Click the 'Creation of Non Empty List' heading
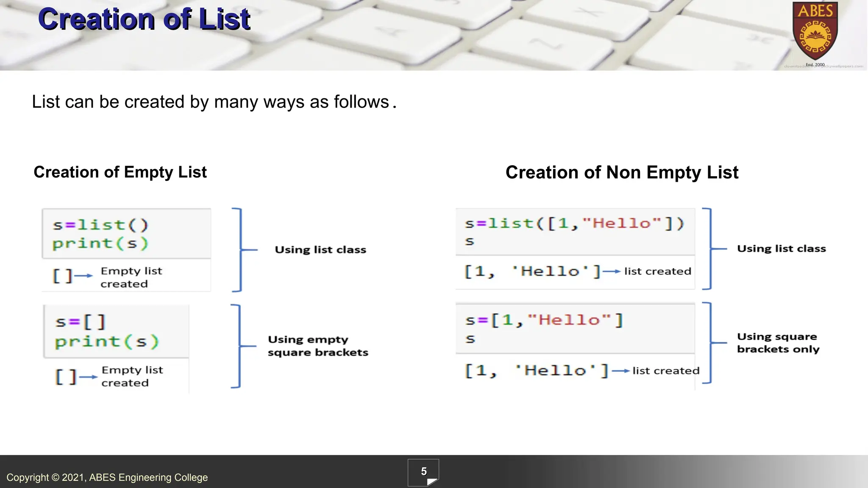This screenshot has height=488, width=868. pyautogui.click(x=622, y=172)
